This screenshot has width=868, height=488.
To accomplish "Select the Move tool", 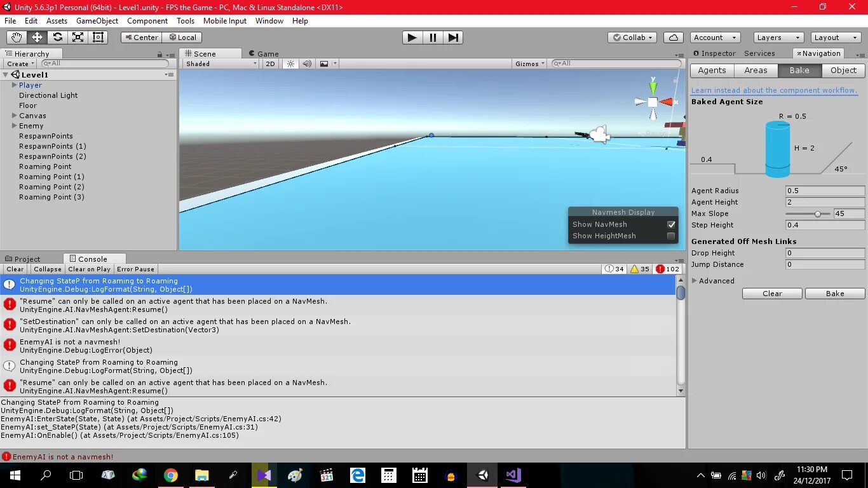I will [x=37, y=37].
